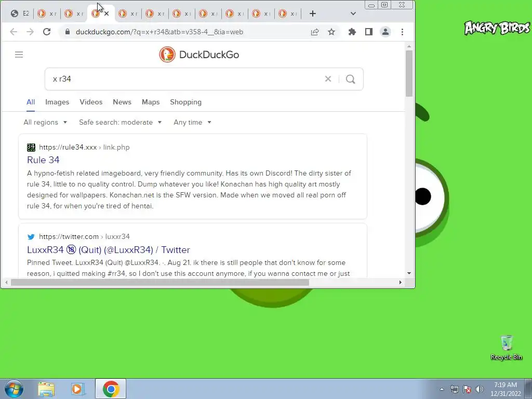Open the tab search chevron
Image resolution: width=532 pixels, height=399 pixels.
click(353, 14)
